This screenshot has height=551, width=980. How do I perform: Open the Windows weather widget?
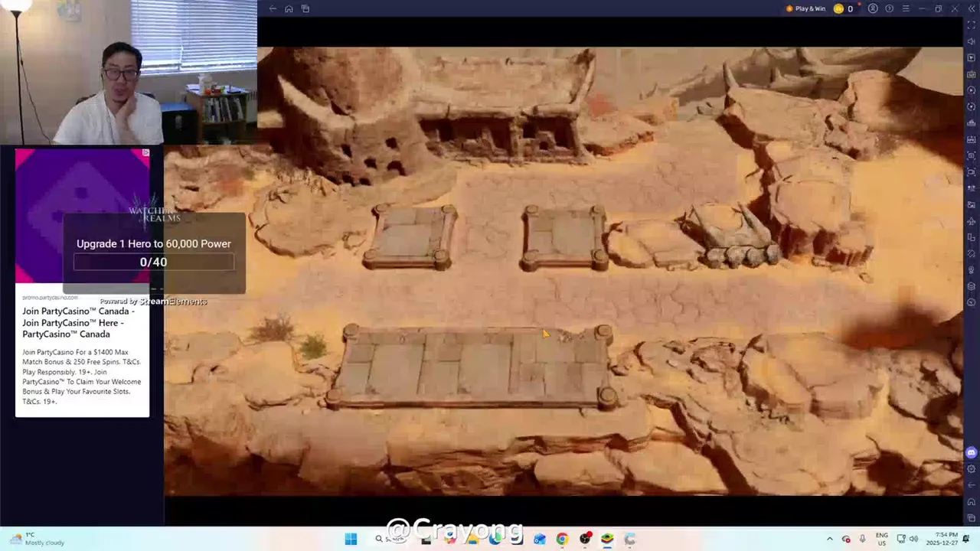(x=35, y=539)
